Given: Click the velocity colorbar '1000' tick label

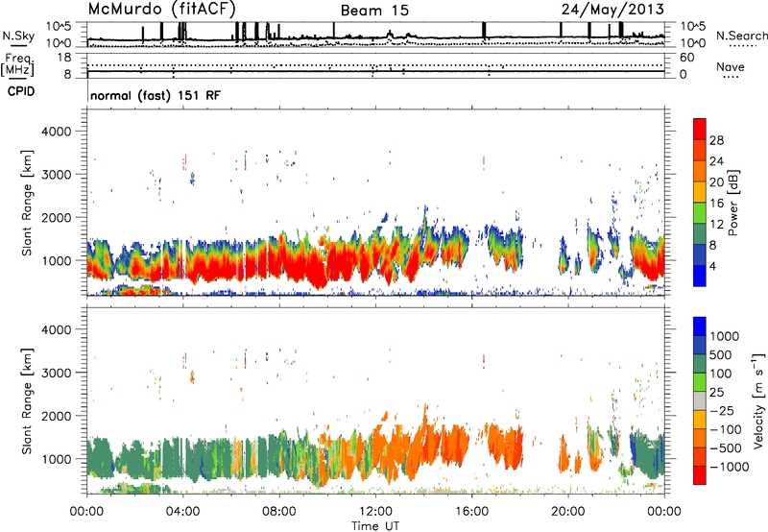Looking at the screenshot, I should [724, 336].
